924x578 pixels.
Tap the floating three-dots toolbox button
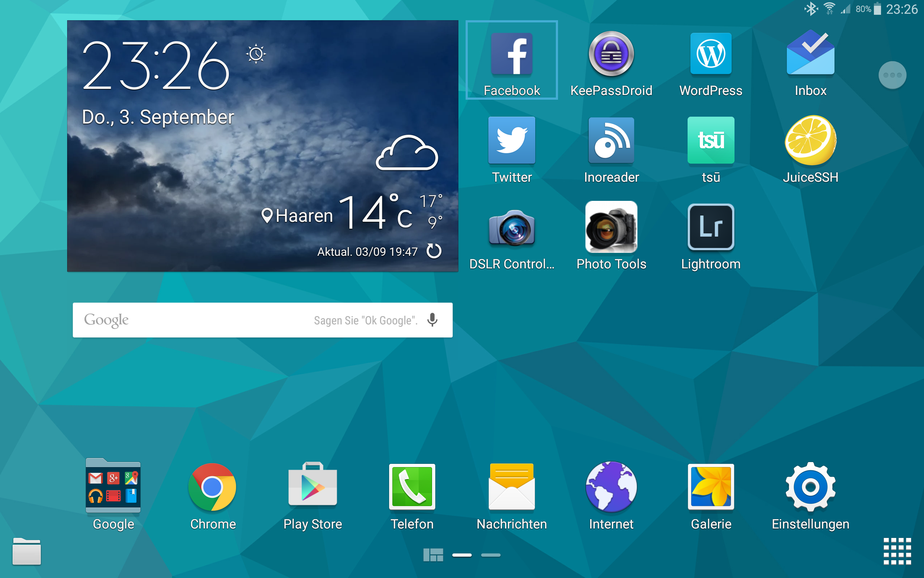click(892, 75)
